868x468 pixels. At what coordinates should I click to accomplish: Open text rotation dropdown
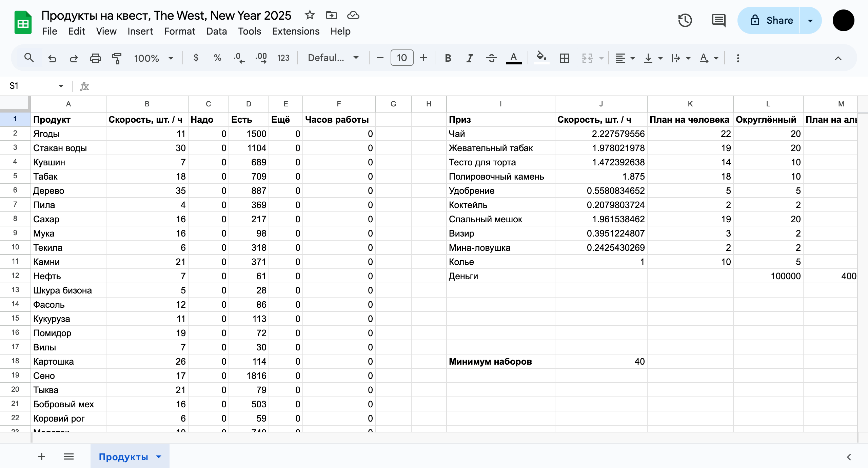[x=709, y=58]
